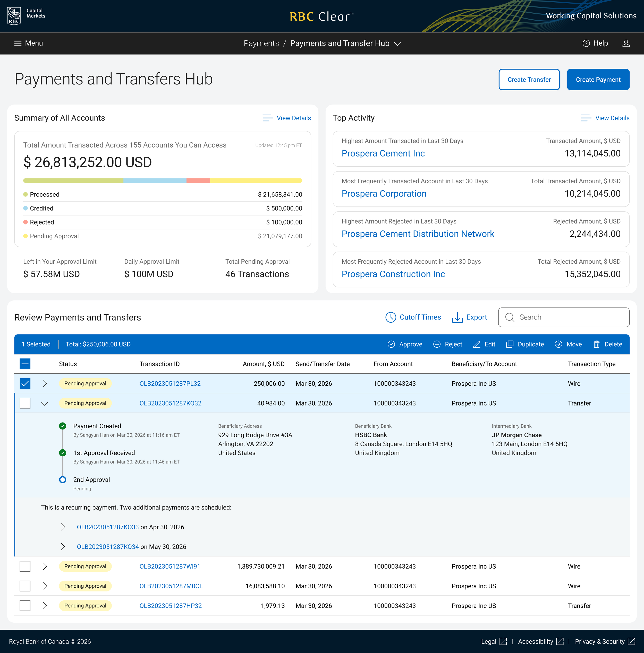Expand the OLB2023051287WI91 row
The width and height of the screenshot is (644, 653).
click(45, 566)
